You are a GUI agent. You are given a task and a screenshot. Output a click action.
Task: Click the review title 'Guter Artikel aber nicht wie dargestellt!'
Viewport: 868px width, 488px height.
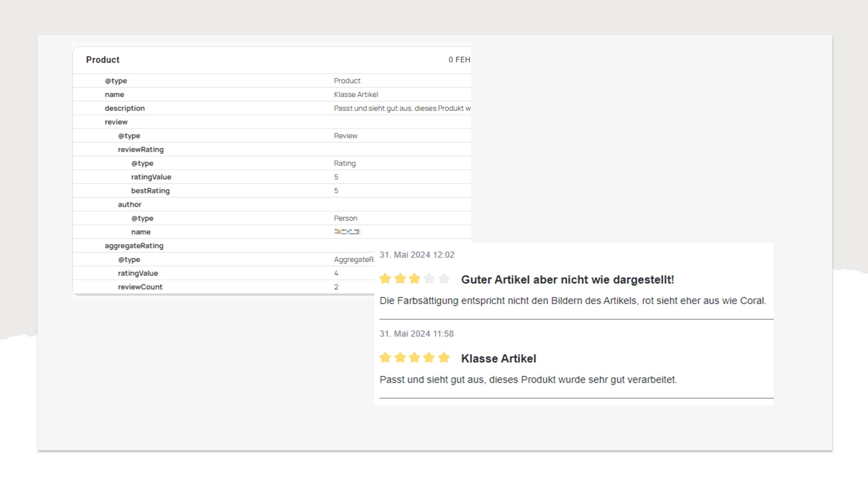567,279
